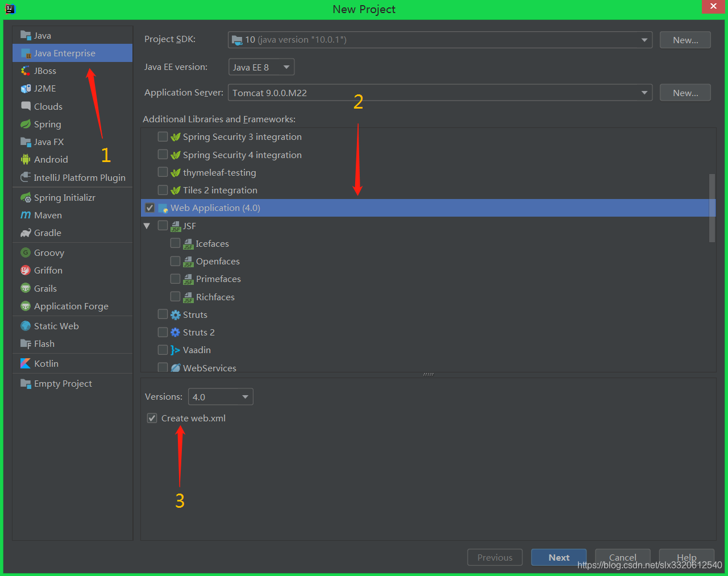Viewport: 728px width, 576px height.
Task: Tick the JSF framework checkbox
Action: [163, 226]
